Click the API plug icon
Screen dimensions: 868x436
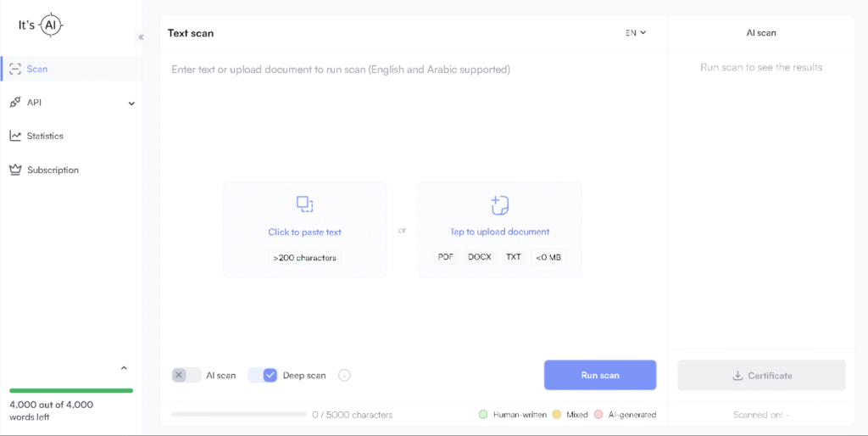tap(15, 103)
